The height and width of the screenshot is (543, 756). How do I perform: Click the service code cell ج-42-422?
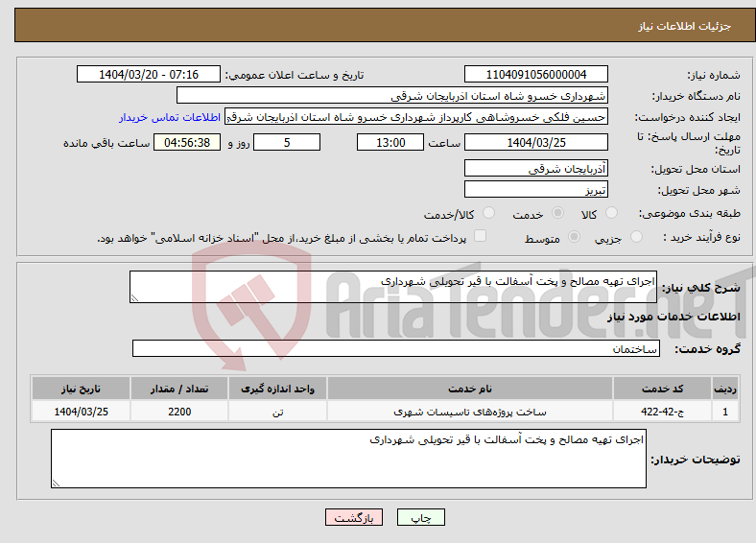663,412
